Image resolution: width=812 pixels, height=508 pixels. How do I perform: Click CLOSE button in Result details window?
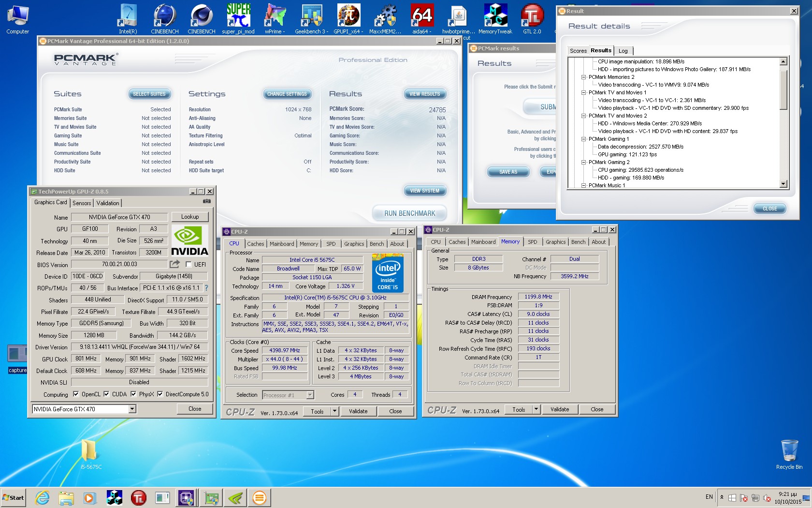click(769, 209)
